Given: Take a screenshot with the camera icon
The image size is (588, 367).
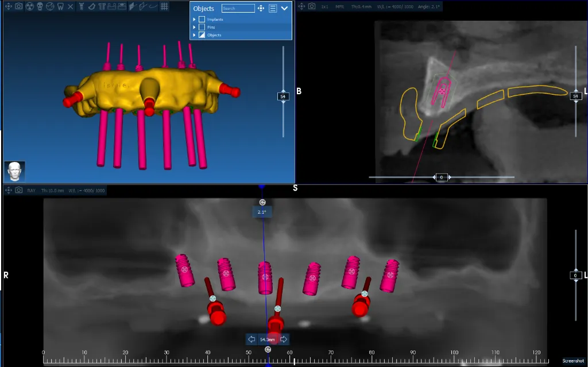Looking at the screenshot, I should click(18, 6).
